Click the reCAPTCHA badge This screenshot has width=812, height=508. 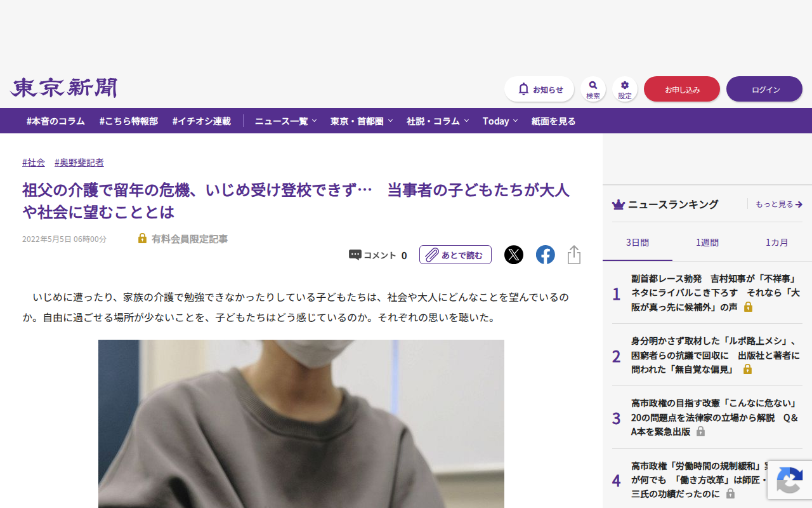point(790,479)
